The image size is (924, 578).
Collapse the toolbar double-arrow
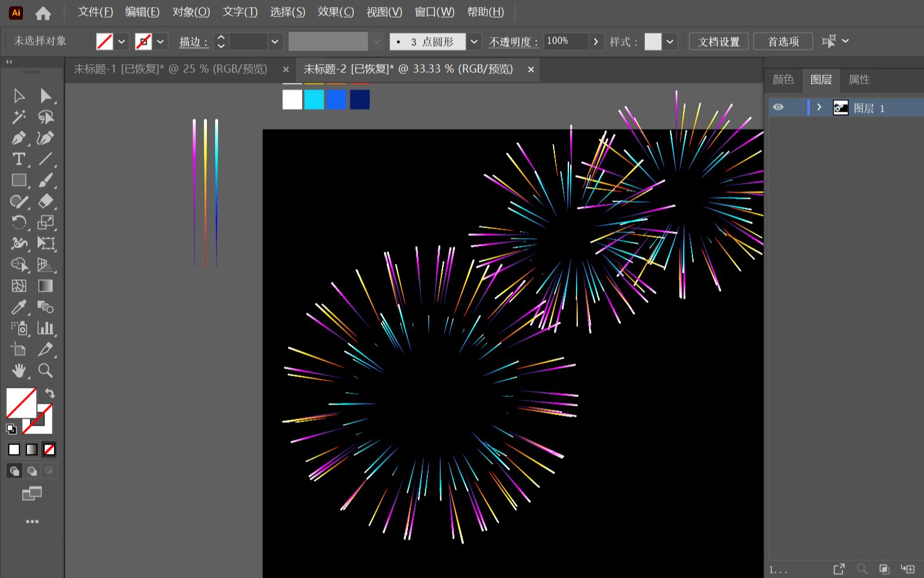(9, 62)
